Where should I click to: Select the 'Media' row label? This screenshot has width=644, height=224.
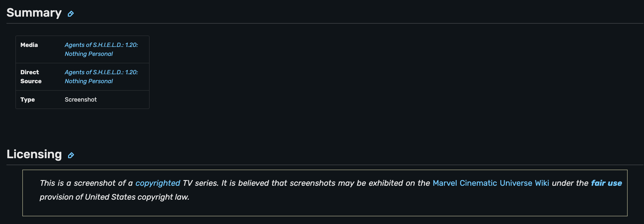point(29,45)
